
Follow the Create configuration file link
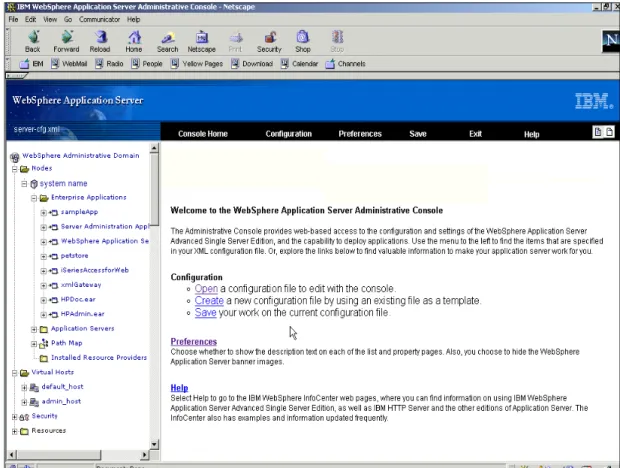point(209,301)
